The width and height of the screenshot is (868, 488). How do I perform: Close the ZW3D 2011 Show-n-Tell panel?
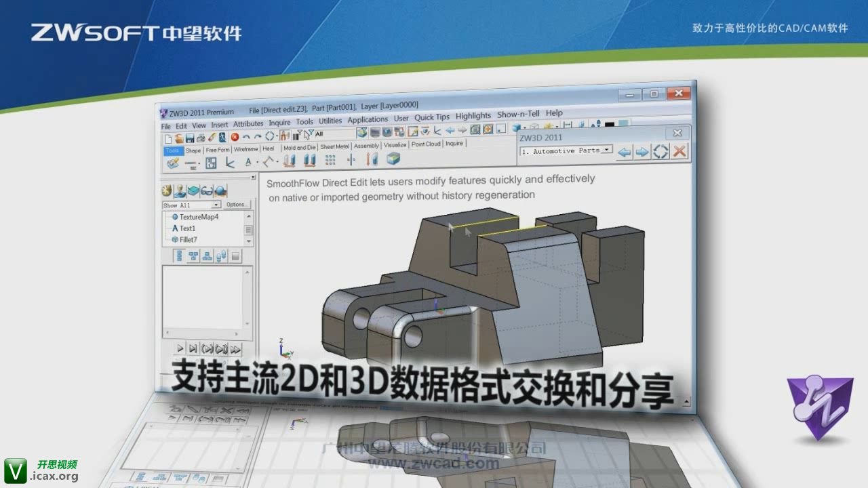[677, 134]
